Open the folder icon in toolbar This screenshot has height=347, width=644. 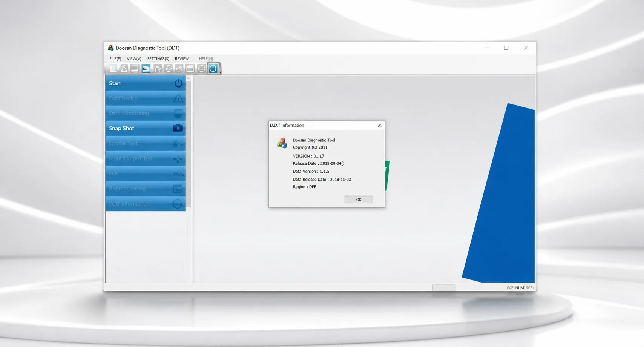pos(146,68)
